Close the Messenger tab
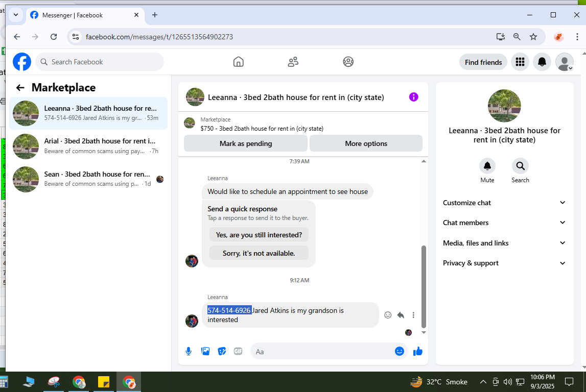 point(136,15)
